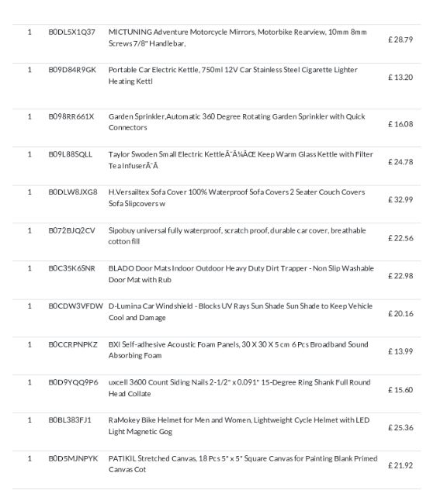
Task: Click the B0DLW8JXG8 product code
Action: tap(73, 192)
